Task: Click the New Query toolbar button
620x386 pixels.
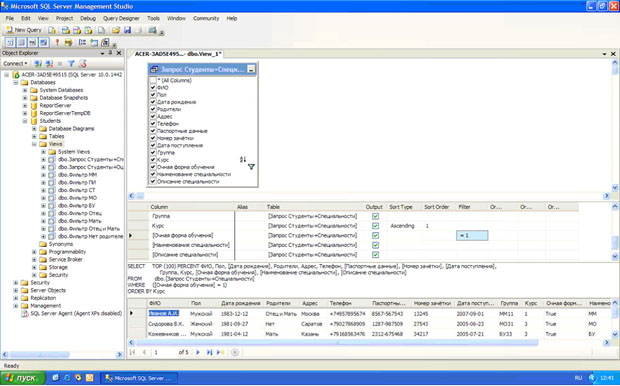Action: point(24,30)
